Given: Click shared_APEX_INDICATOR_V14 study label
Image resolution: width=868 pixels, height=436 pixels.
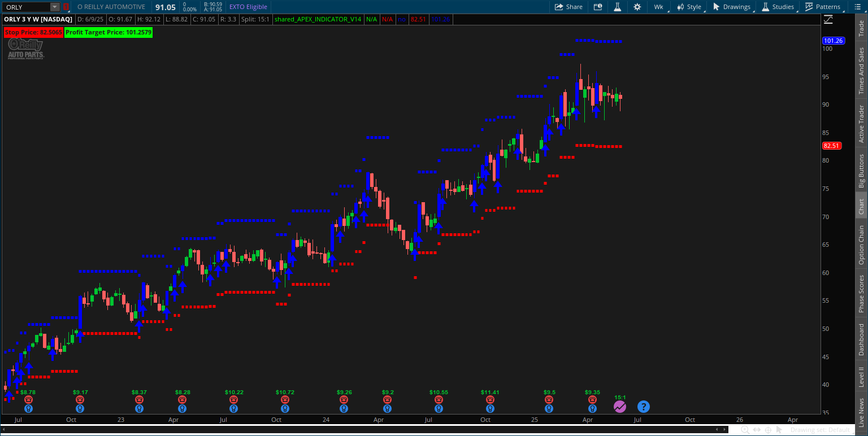Looking at the screenshot, I should [318, 19].
